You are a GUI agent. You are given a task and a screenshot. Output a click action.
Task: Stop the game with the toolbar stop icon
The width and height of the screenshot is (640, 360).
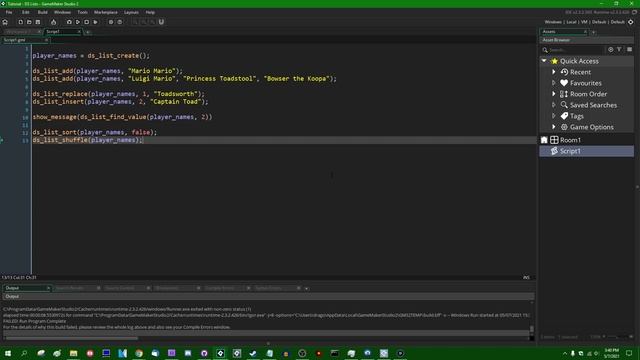point(87,22)
